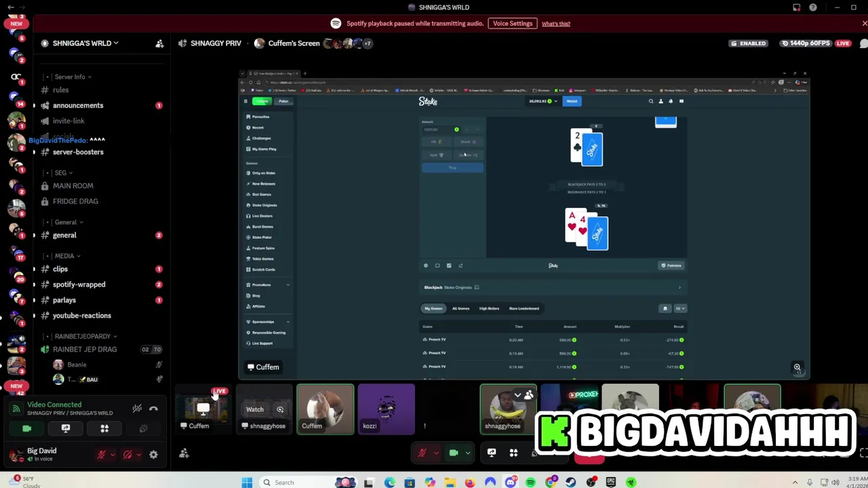Select RAINBET JEP DRAG voice channel
The width and height of the screenshot is (868, 488).
(x=85, y=350)
